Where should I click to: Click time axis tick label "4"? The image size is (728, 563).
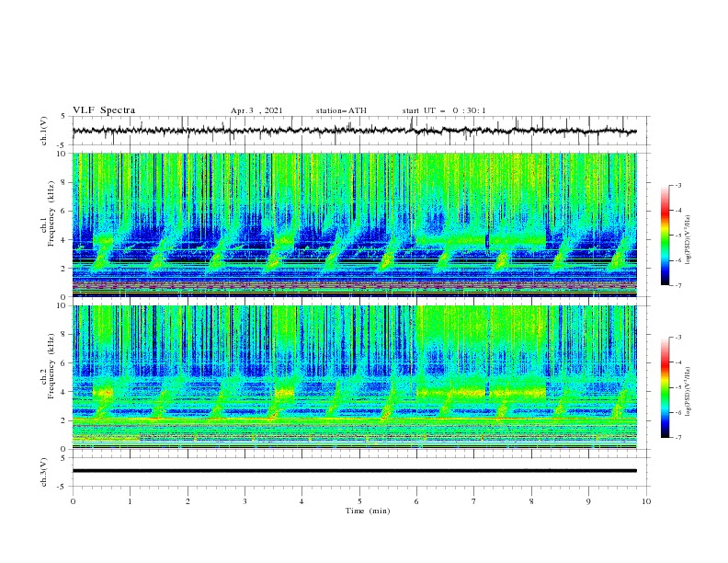(x=302, y=501)
